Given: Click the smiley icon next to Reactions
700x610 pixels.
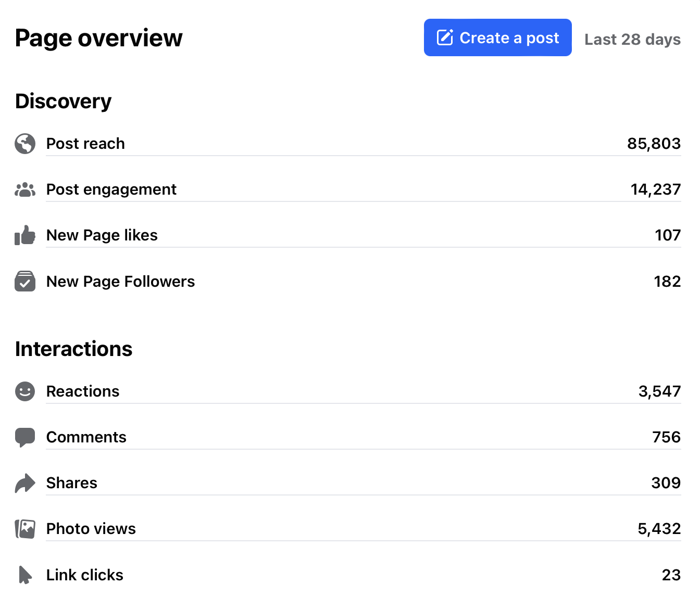Looking at the screenshot, I should click(25, 391).
